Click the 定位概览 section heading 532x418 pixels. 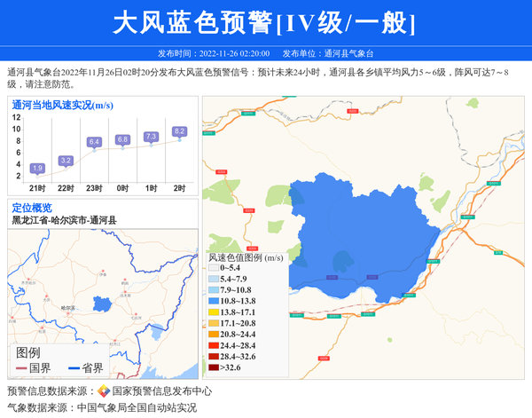click(x=32, y=208)
